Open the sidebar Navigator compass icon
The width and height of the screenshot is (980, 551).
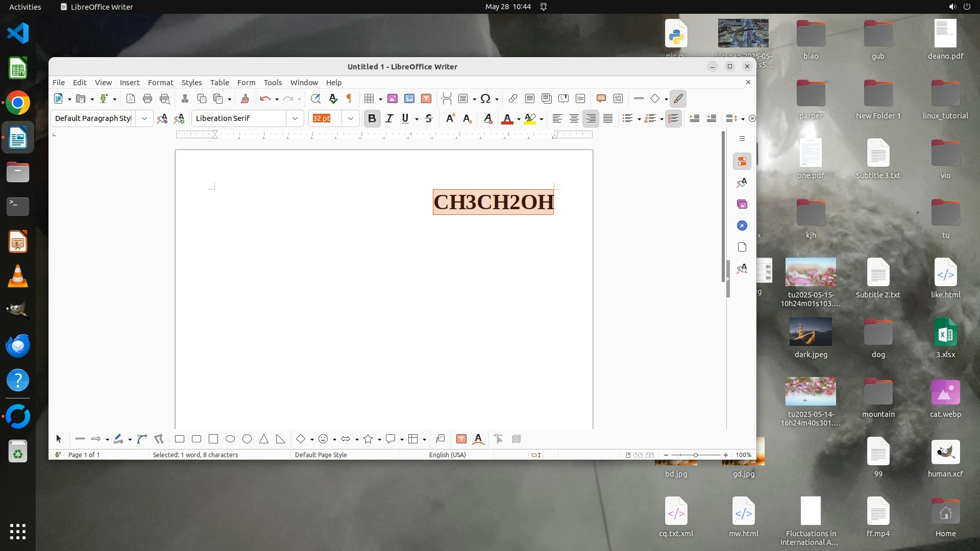[x=742, y=226]
